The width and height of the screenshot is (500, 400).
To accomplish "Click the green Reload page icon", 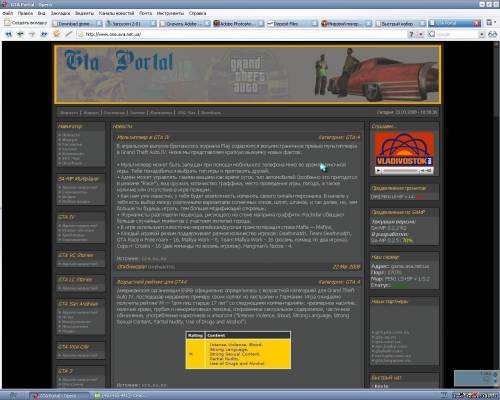I will 20,34.
